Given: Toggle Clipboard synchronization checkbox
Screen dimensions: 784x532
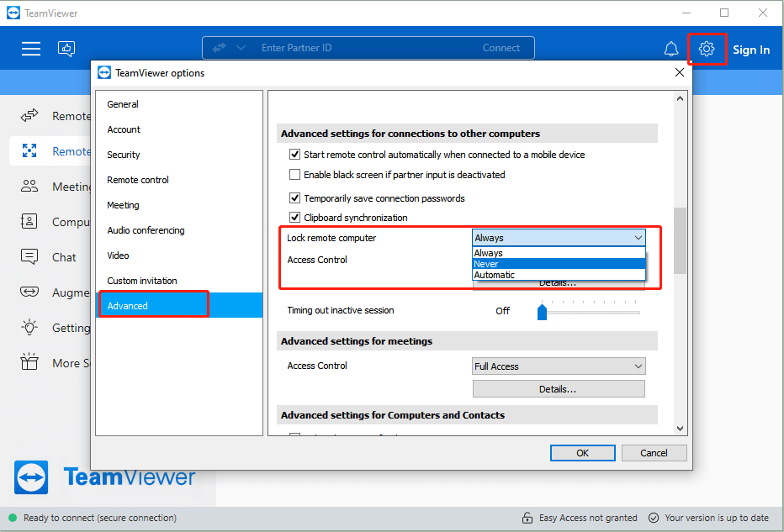Looking at the screenshot, I should pos(295,218).
